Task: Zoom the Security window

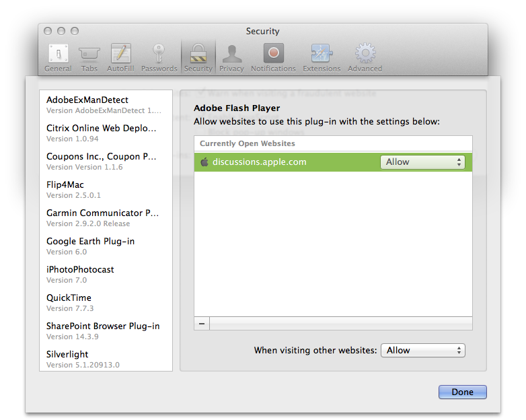Action: tap(75, 31)
